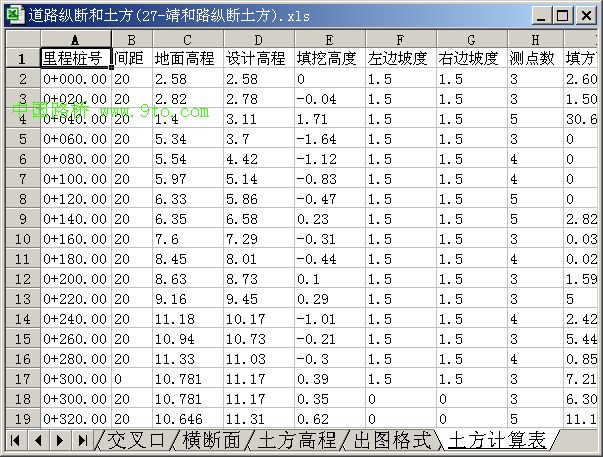Maximize the workbook window
The image size is (603, 457).
pos(561,16)
